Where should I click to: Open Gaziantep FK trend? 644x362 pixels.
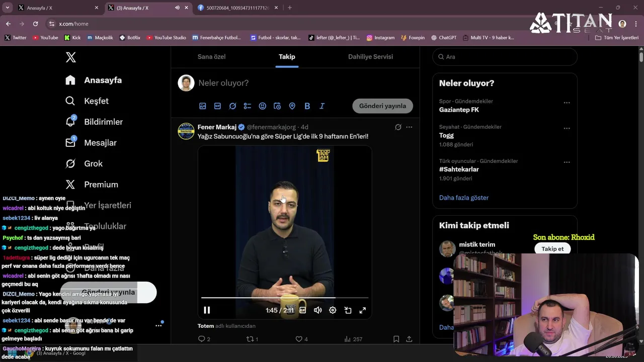(459, 110)
